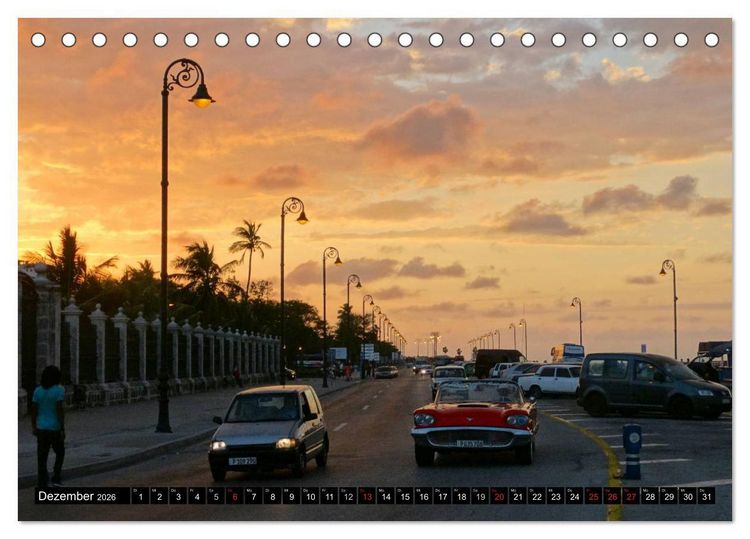Screen dimensions: 750x539
Task: Pick day 20 in the calendar strip
Action: click(x=499, y=496)
